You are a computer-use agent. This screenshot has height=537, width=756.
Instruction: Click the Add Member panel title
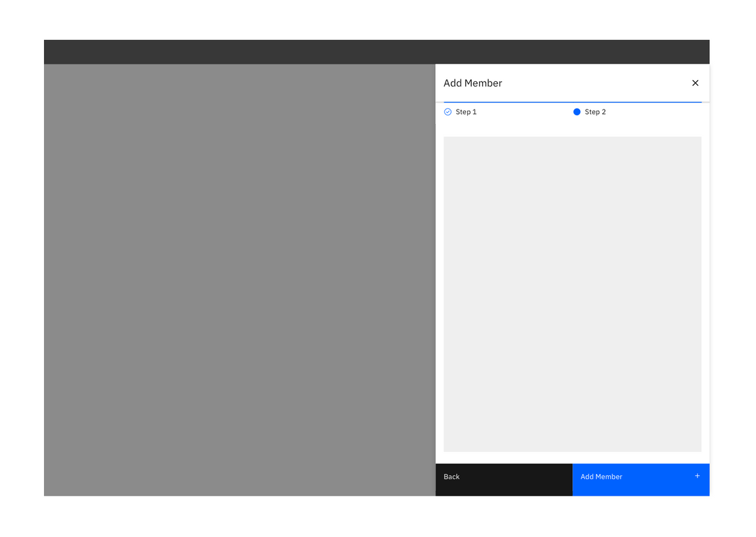click(473, 83)
